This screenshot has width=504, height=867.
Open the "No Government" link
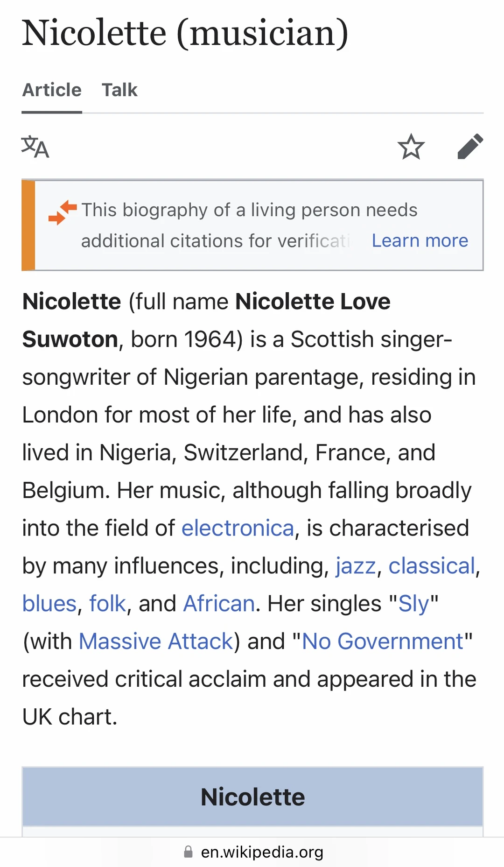click(383, 641)
